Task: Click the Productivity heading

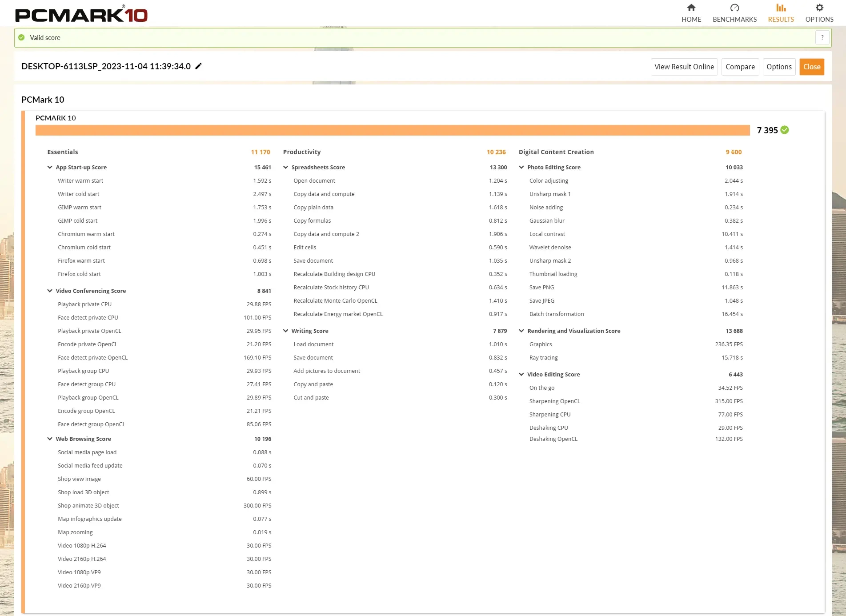Action: pyautogui.click(x=302, y=152)
